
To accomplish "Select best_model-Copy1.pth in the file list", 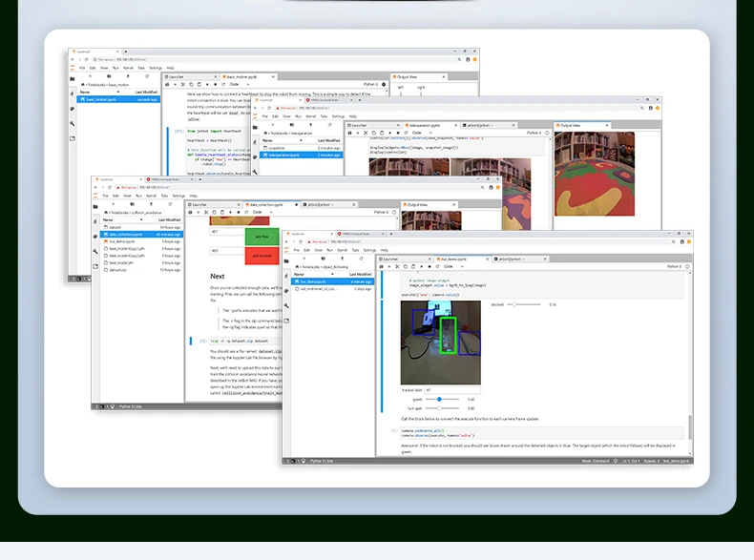I will point(127,248).
